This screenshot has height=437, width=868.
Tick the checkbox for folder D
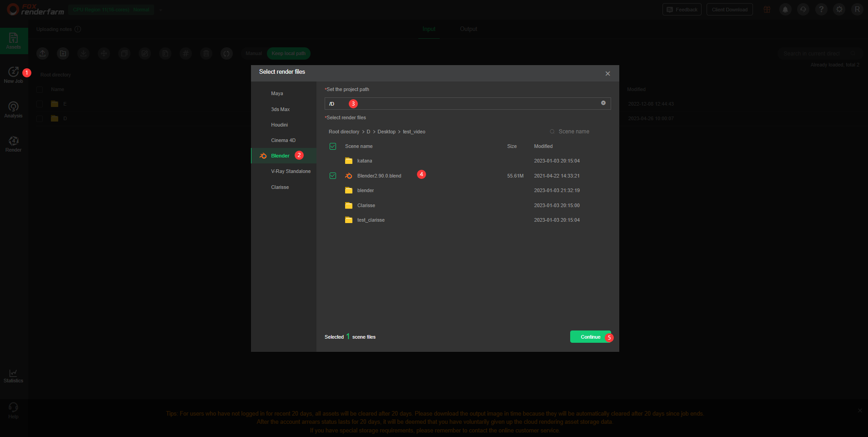(40, 118)
